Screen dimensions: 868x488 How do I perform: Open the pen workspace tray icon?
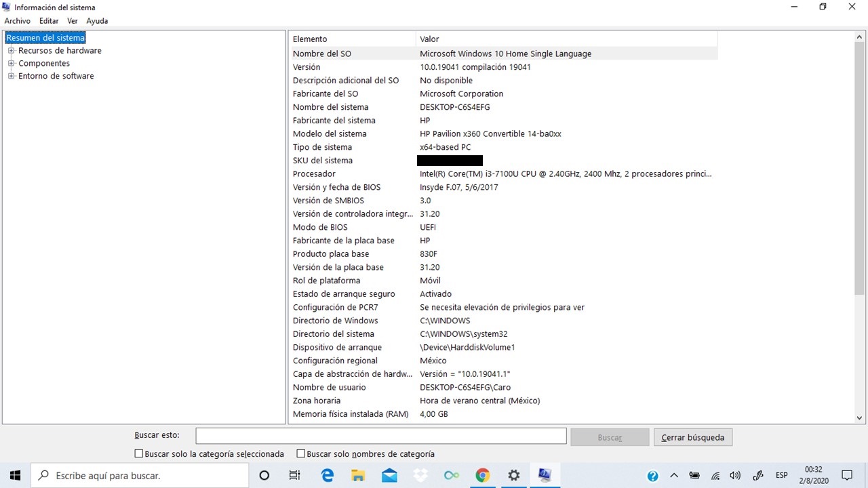pos(758,476)
